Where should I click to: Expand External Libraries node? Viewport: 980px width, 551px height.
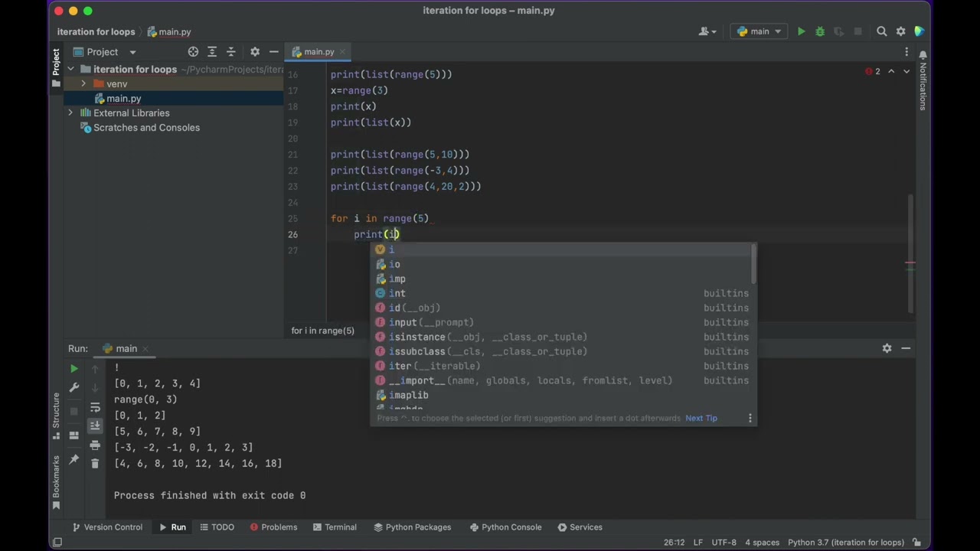coord(70,112)
